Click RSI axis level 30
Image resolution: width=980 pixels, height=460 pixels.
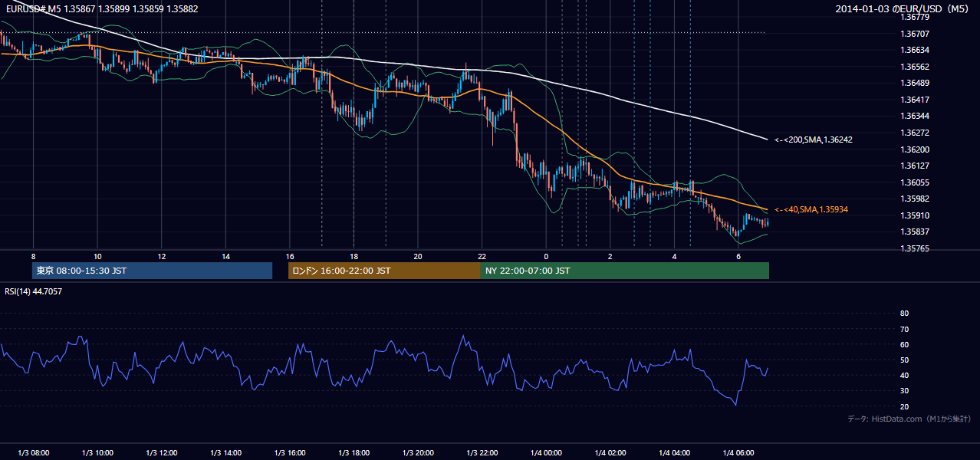904,391
